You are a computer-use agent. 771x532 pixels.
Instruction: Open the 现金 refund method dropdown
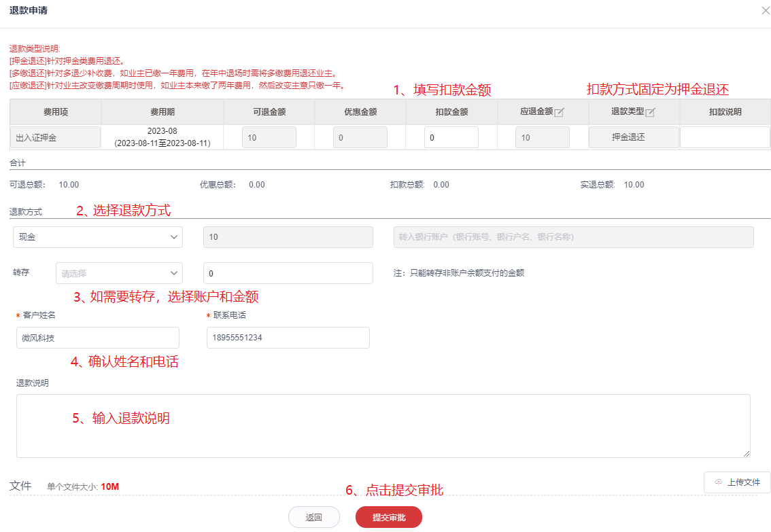click(x=98, y=236)
